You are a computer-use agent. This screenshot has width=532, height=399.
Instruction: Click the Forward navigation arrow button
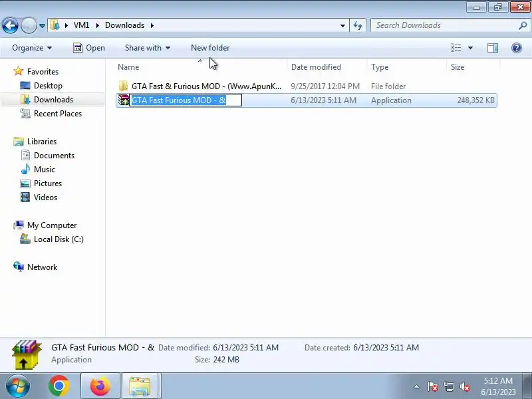[x=29, y=25]
